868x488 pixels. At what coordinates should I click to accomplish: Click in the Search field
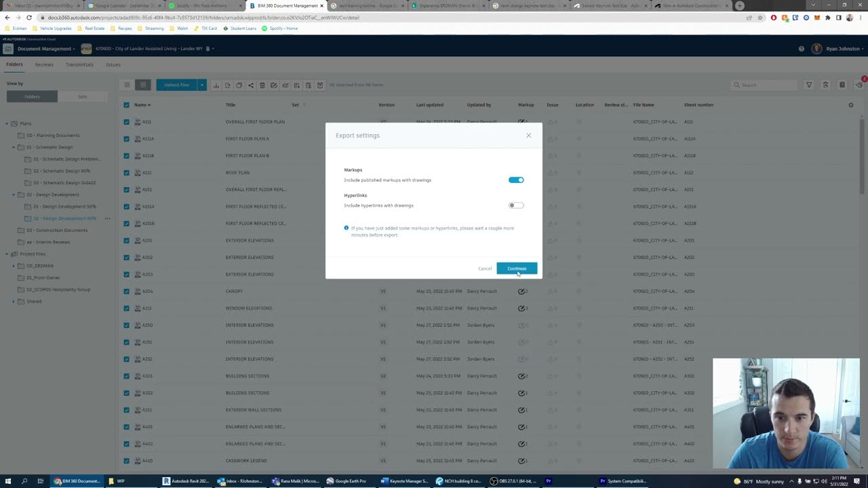(765, 85)
